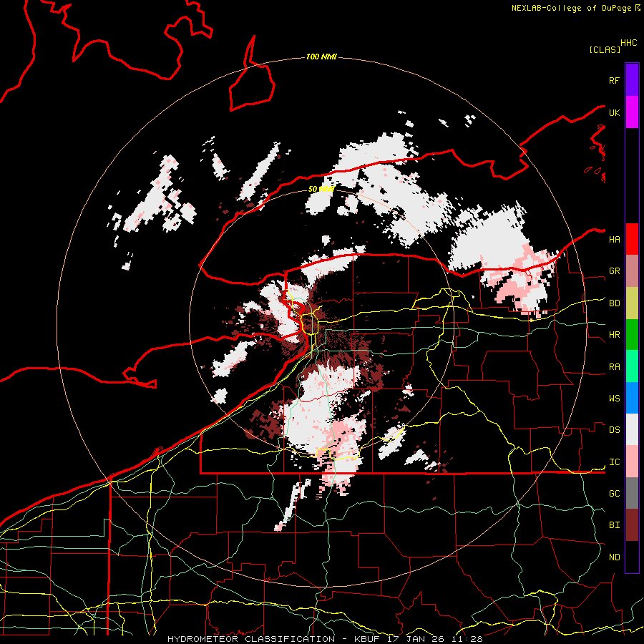Viewport: 644px width, 644px height.
Task: Click the BI brown legend swatch
Action: pyautogui.click(x=632, y=525)
